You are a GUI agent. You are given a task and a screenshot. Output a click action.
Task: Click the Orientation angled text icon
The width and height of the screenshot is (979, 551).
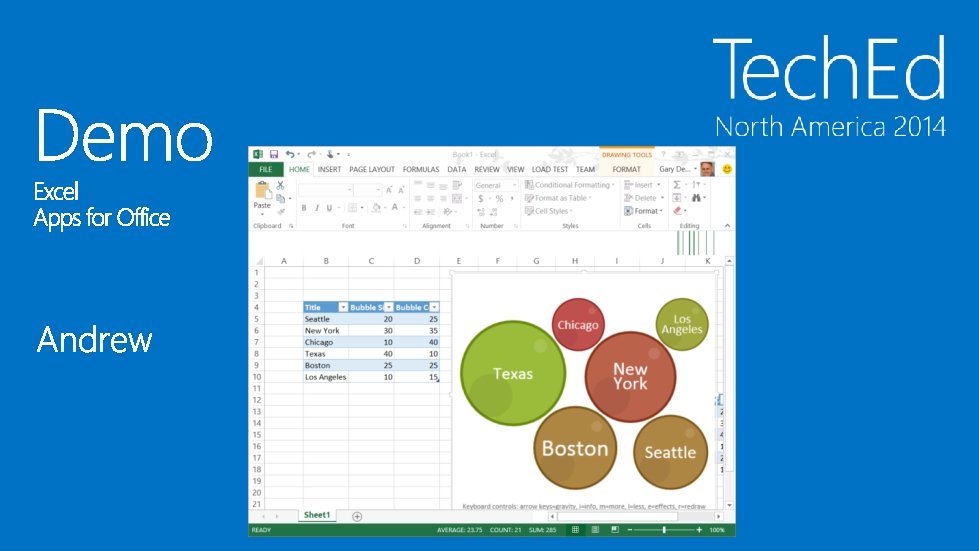pyautogui.click(x=448, y=212)
